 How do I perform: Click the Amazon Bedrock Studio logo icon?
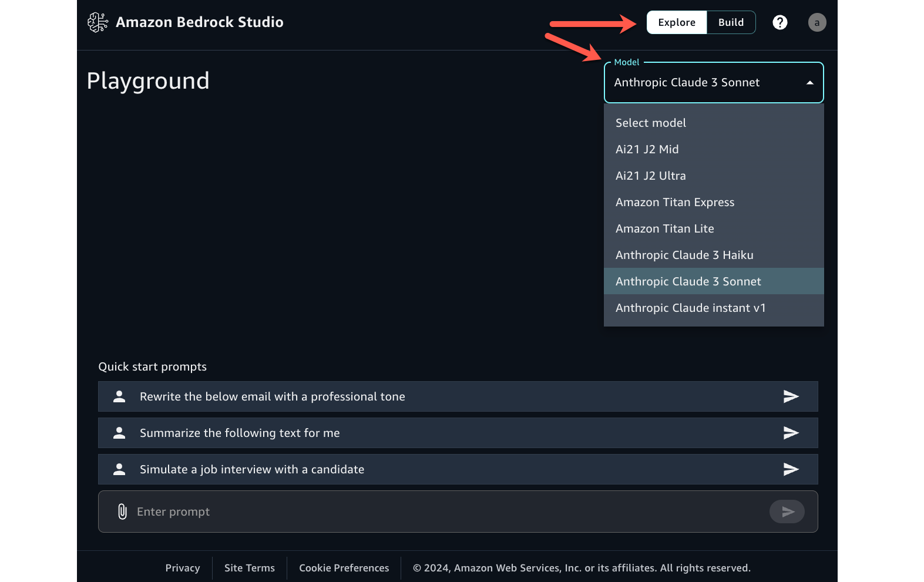point(98,22)
